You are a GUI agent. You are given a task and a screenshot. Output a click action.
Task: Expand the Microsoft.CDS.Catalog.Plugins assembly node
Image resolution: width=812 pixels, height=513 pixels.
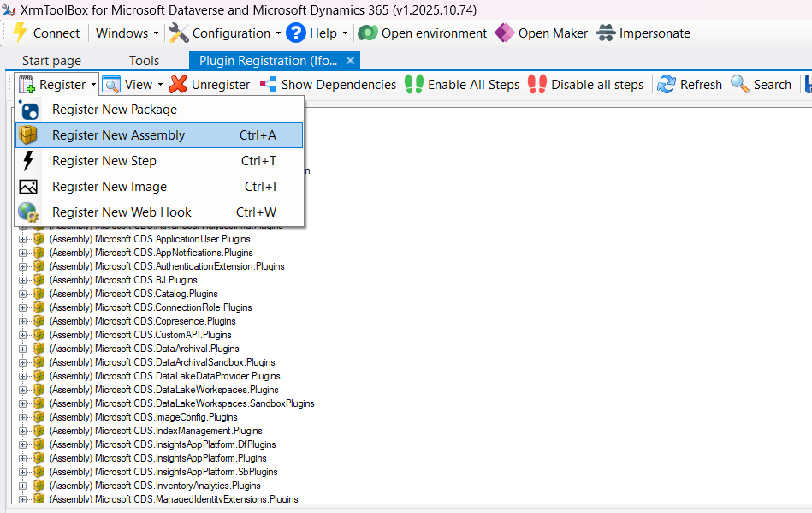23,294
